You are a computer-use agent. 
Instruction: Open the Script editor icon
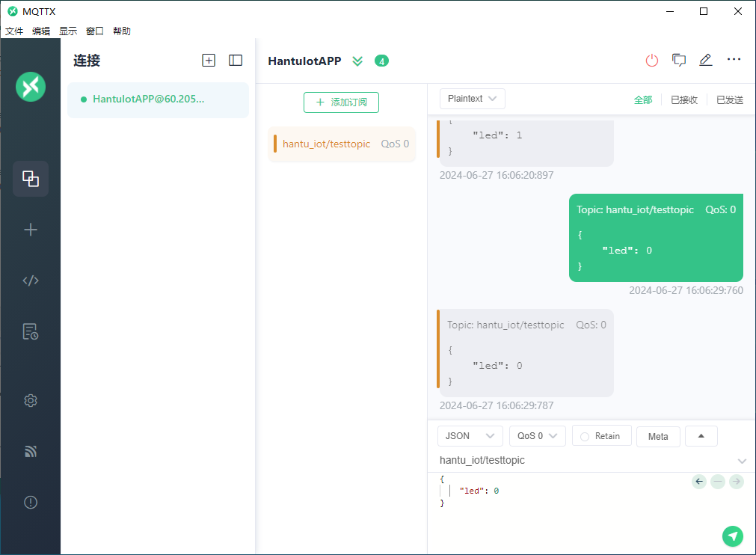(x=31, y=280)
